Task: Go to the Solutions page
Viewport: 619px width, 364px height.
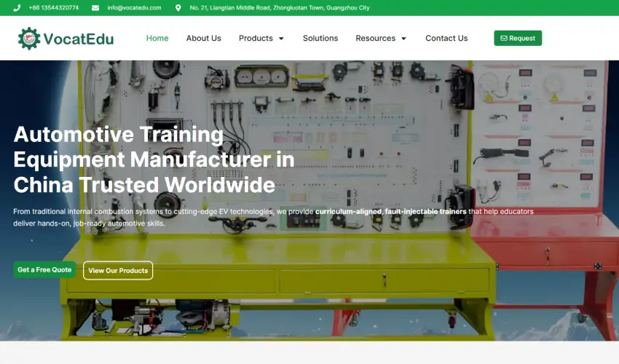Action: point(320,38)
